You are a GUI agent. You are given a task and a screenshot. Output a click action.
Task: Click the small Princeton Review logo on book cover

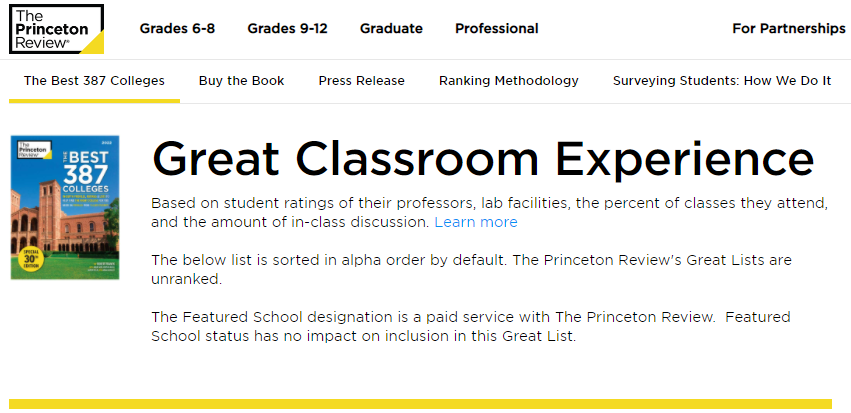[30, 146]
